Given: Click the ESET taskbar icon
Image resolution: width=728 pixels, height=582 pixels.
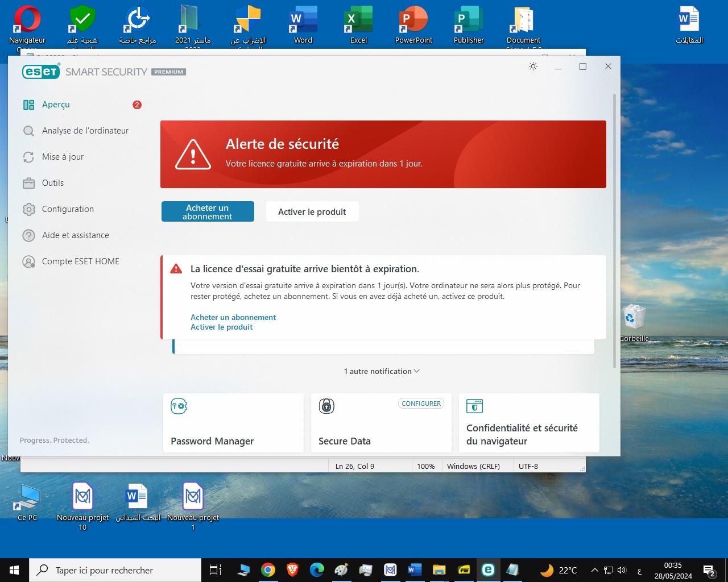Looking at the screenshot, I should (x=488, y=570).
